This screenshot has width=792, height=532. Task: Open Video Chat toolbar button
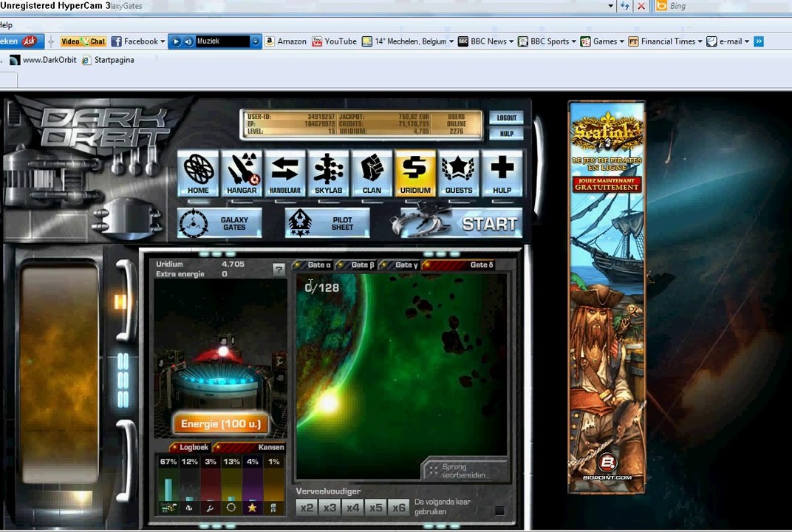(83, 41)
